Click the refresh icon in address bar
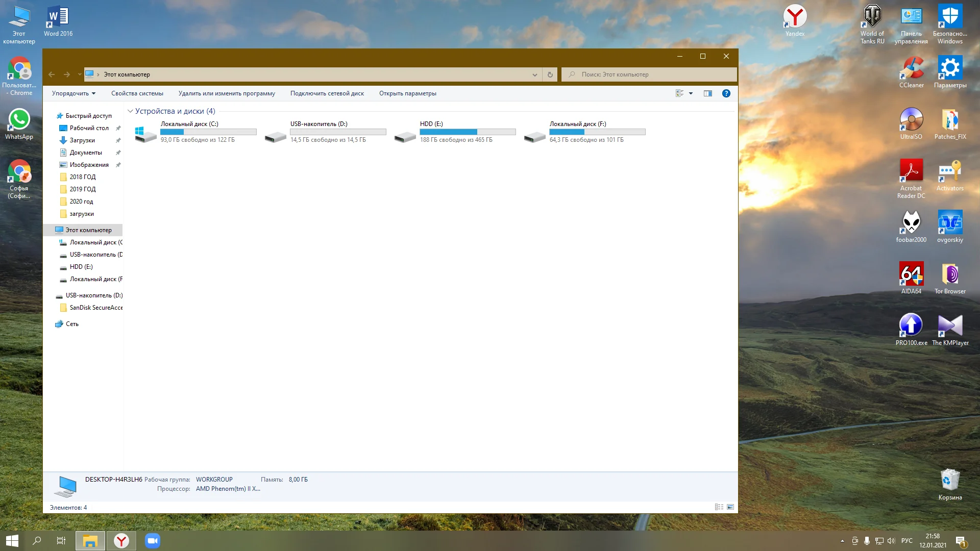The height and width of the screenshot is (551, 980). tap(550, 74)
